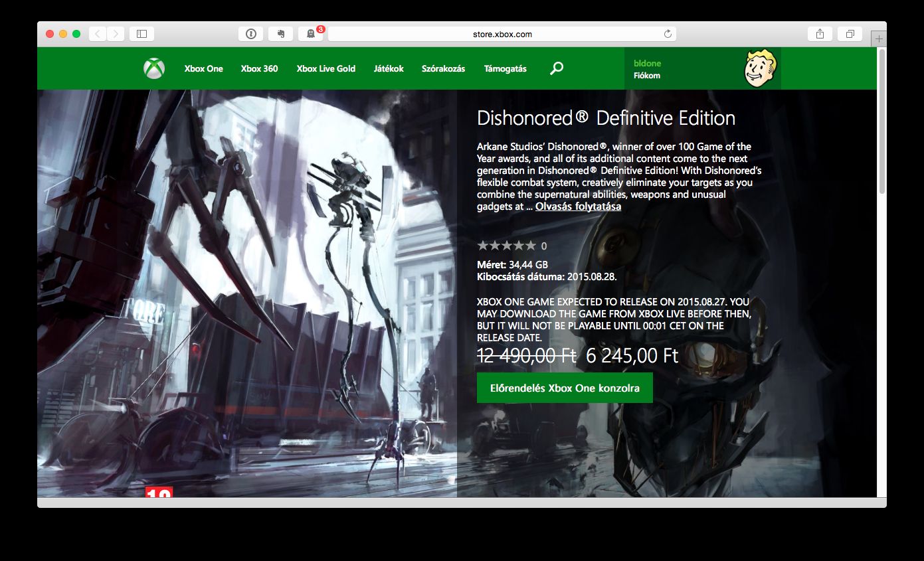The image size is (924, 561).
Task: Add a new tab with plus button
Action: (x=879, y=39)
